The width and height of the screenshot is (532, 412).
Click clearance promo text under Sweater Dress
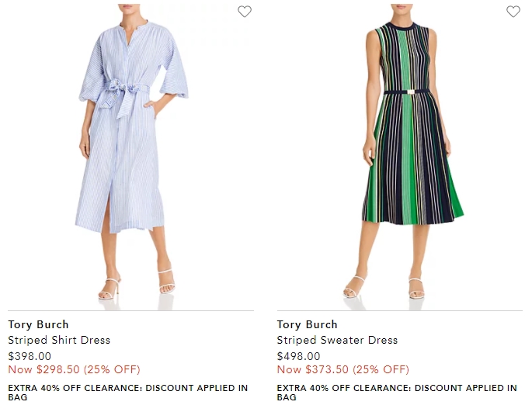(397, 393)
